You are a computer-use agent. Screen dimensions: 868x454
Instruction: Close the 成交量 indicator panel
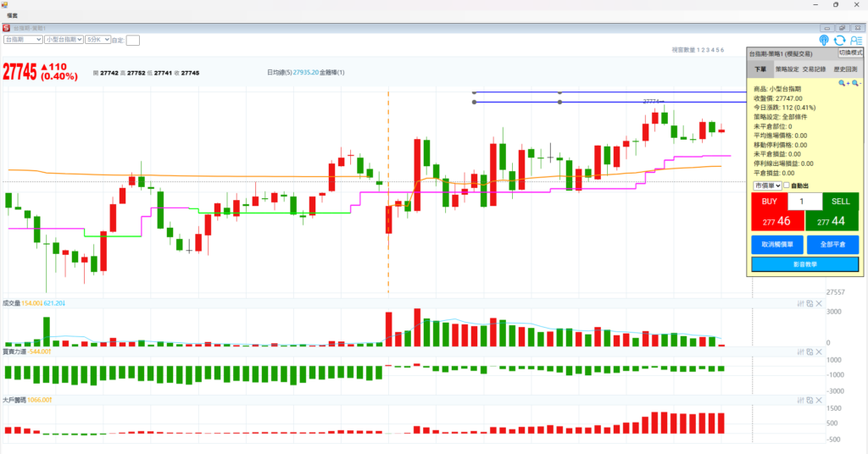819,303
